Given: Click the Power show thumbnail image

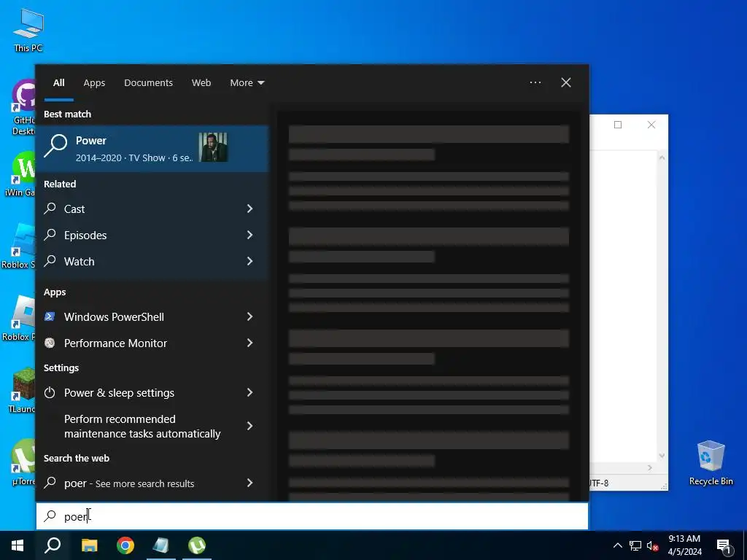Looking at the screenshot, I should (213, 147).
